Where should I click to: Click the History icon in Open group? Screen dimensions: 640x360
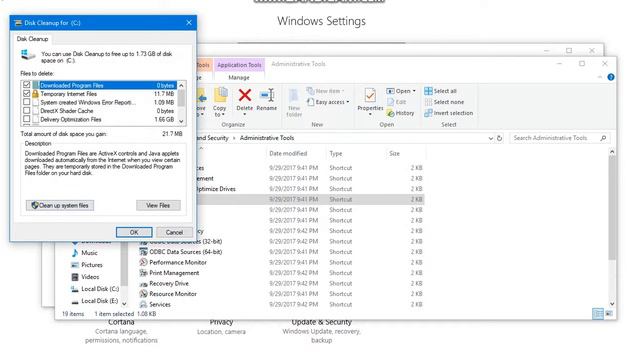[391, 113]
